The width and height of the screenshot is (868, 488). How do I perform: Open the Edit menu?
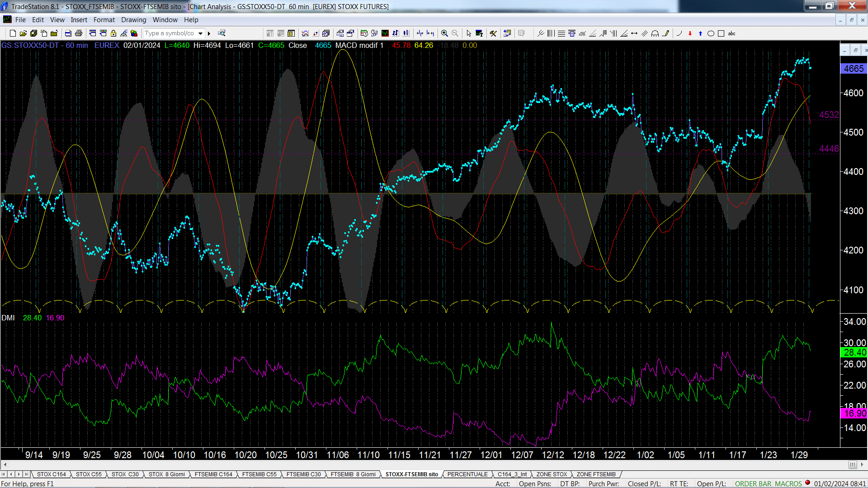click(38, 20)
